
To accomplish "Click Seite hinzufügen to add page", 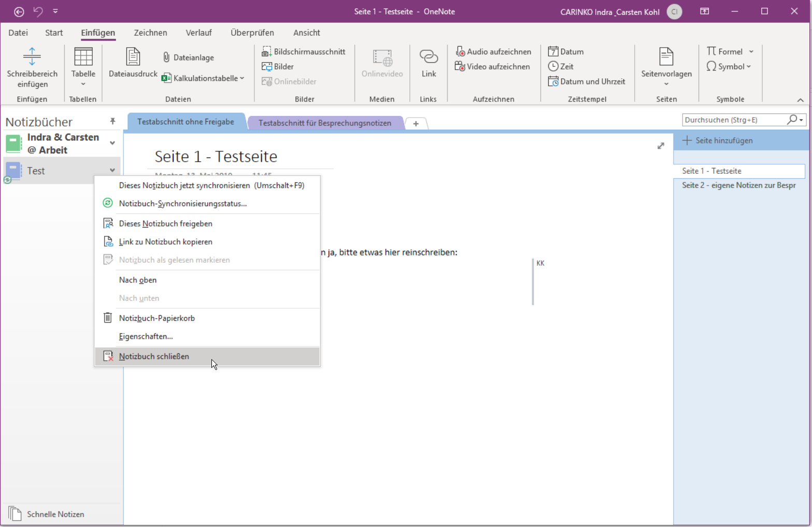I will (x=718, y=140).
